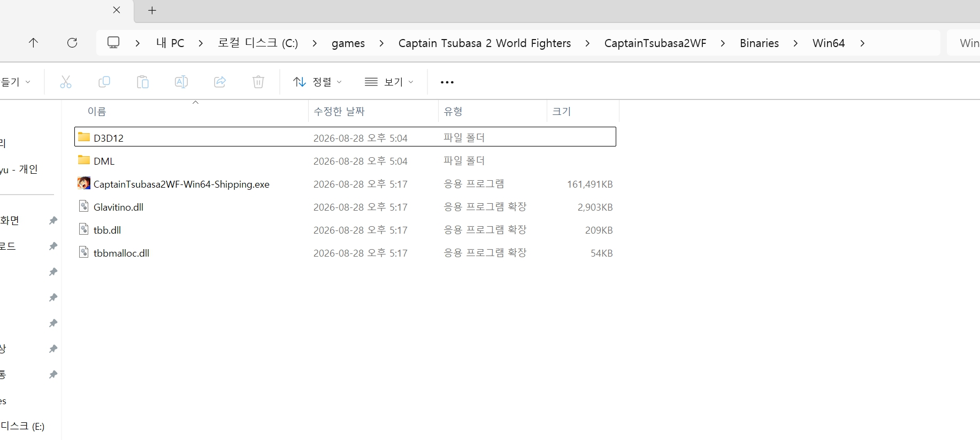The image size is (980, 440).
Task: Select the CaptainTsubasa2WF-Win64-Shipping.exe game icon
Action: pos(84,183)
